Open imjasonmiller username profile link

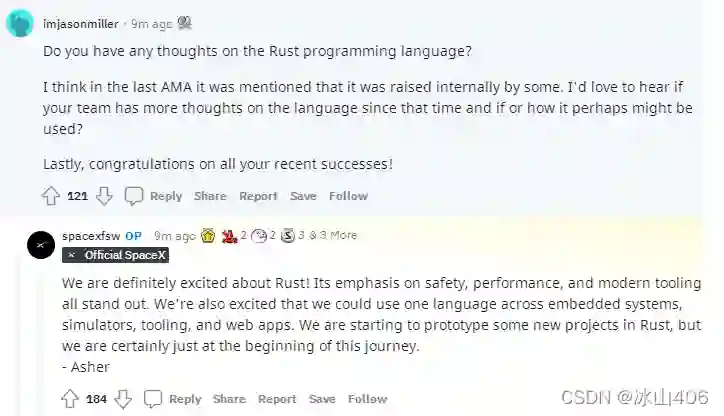(x=81, y=22)
